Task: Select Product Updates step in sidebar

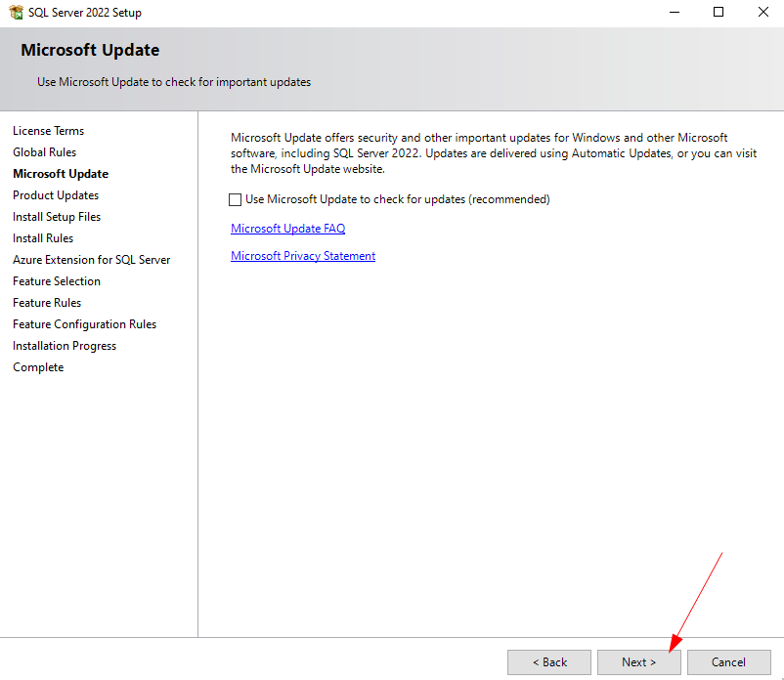Action: click(56, 195)
